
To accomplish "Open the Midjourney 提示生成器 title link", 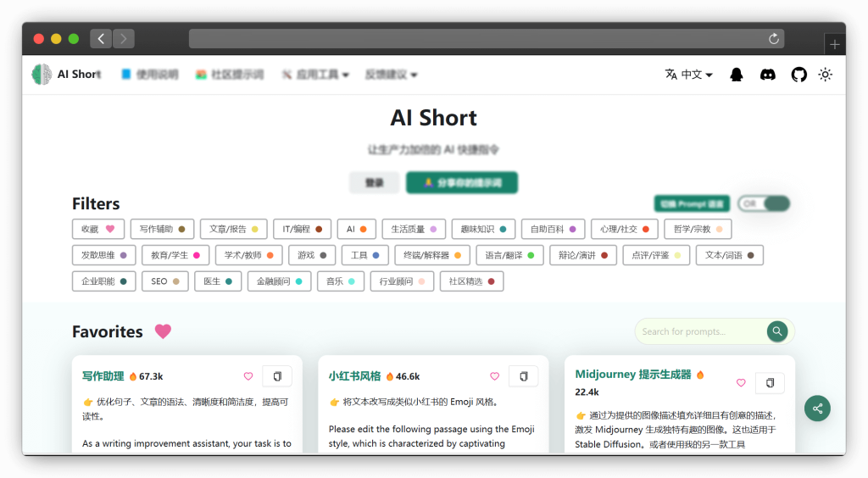I will [633, 375].
